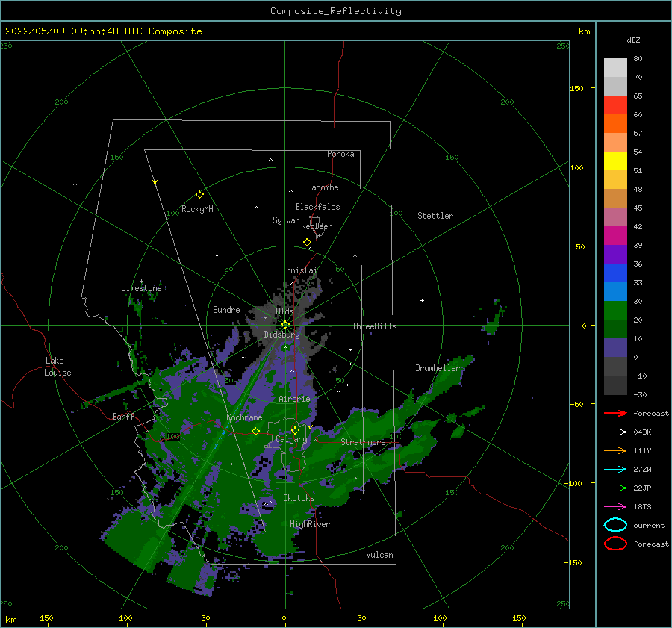672x628 pixels.
Task: Select the orange 111V arrow legend icon
Action: click(x=615, y=450)
